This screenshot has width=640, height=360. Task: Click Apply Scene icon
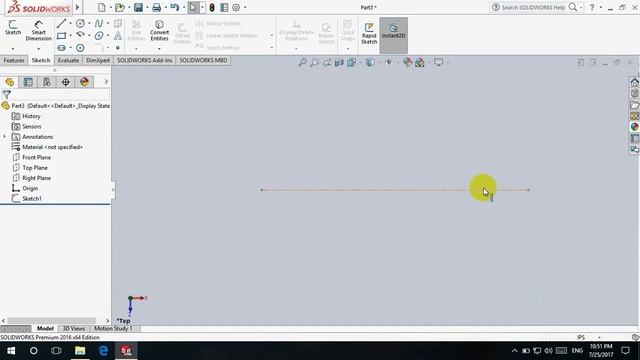coord(420,62)
